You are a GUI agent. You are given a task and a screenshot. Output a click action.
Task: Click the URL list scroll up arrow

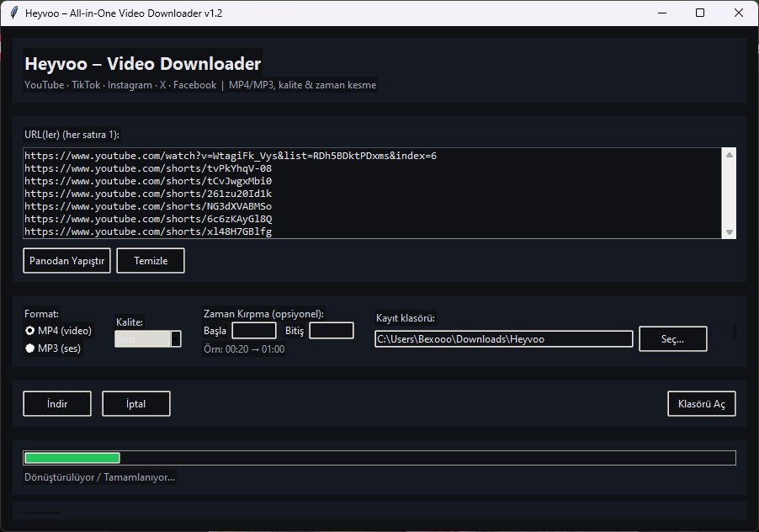(729, 155)
